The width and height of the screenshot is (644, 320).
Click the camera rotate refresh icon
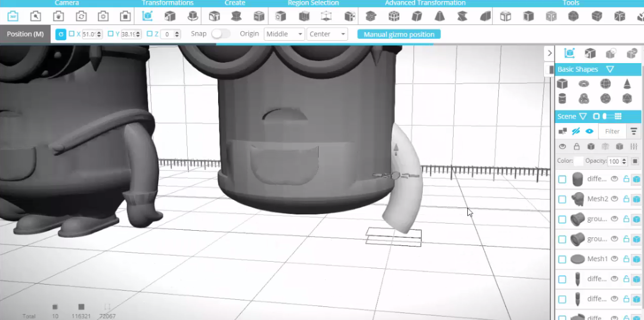(81, 16)
